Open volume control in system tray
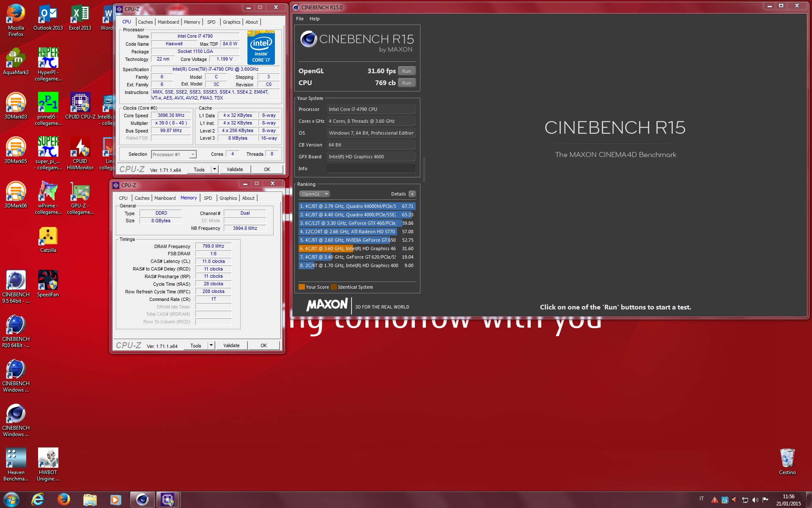This screenshot has height=508, width=812. pos(755,500)
